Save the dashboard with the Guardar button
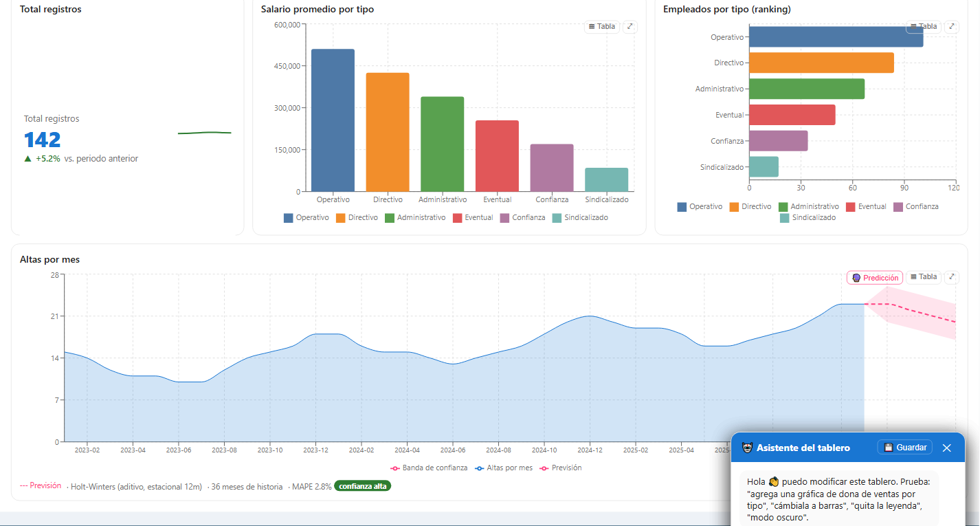This screenshot has height=526, width=980. pos(905,448)
